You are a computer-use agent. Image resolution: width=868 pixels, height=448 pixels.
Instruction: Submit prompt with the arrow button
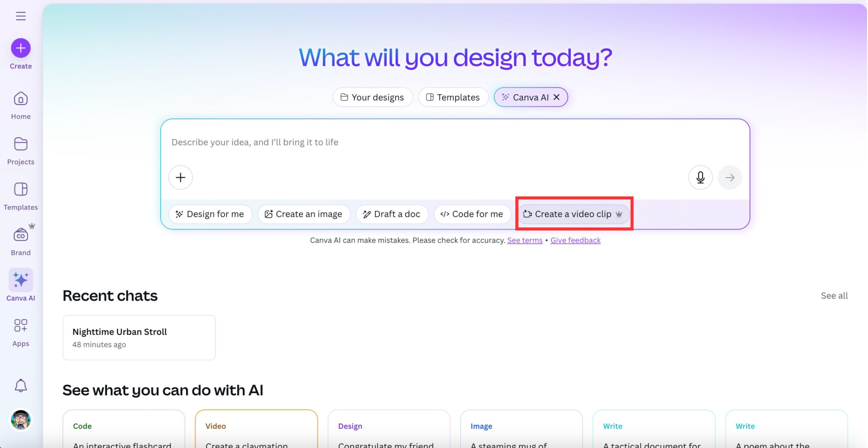pyautogui.click(x=730, y=177)
